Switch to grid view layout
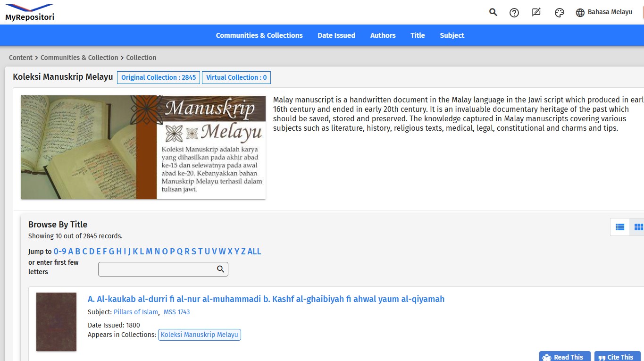 click(x=638, y=227)
